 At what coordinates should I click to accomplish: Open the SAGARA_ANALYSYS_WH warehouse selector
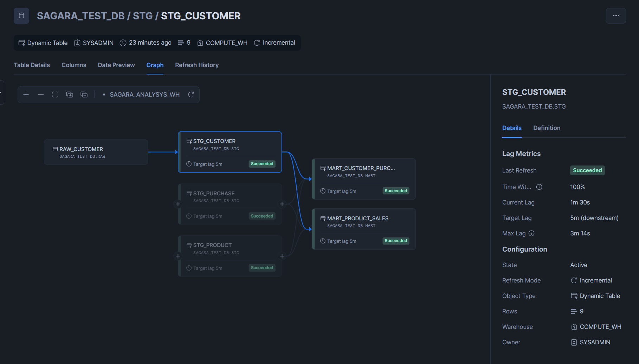(x=141, y=95)
